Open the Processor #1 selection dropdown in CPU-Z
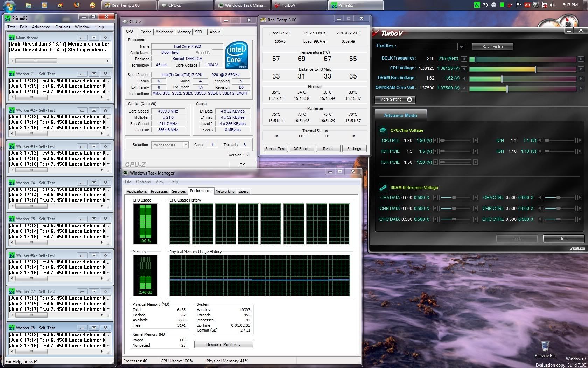 (x=186, y=145)
